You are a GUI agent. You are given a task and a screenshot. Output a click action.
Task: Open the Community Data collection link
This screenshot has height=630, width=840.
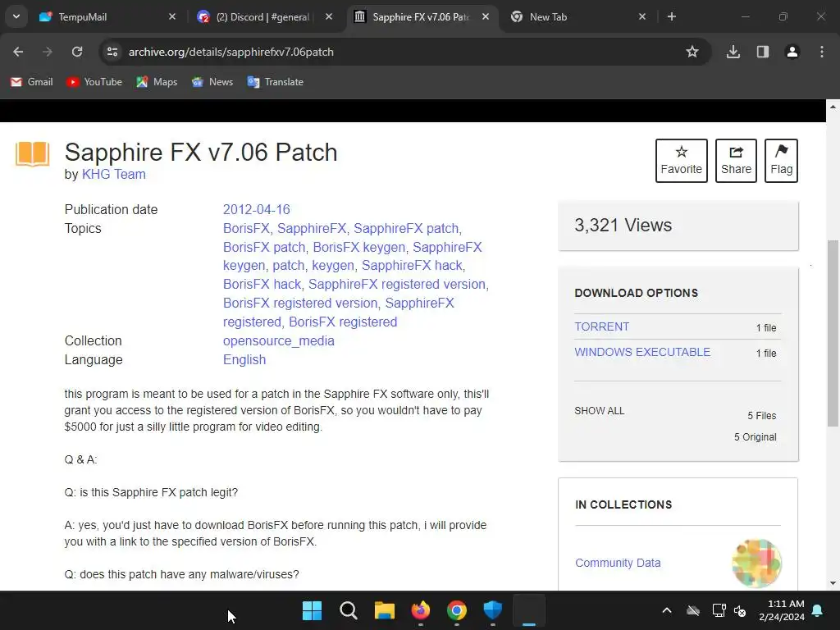(x=618, y=563)
